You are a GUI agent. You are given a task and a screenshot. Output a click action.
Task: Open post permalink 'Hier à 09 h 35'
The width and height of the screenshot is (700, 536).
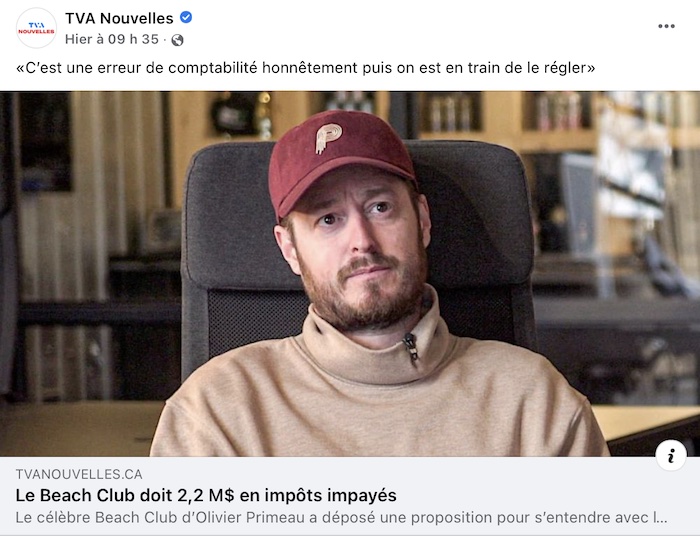(112, 39)
